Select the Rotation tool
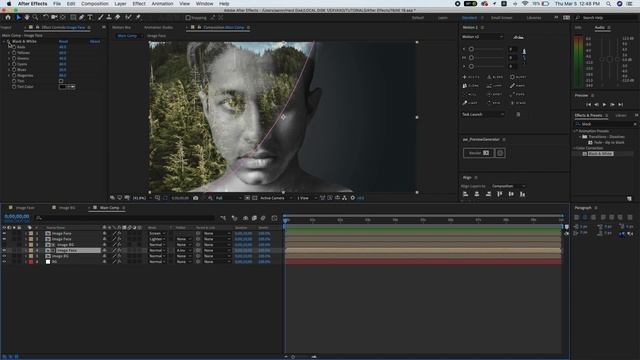This screenshot has height=360, width=640. (x=45, y=18)
